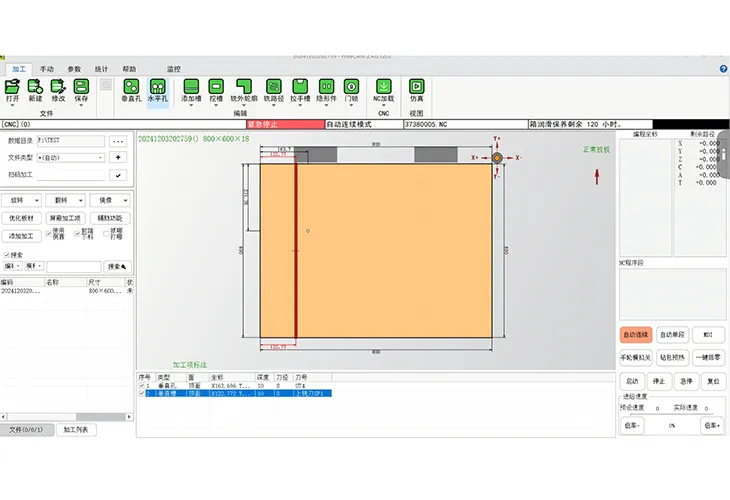730x500 pixels.
Task: Expand the 镜像 mirror dropdown
Action: tap(110, 200)
